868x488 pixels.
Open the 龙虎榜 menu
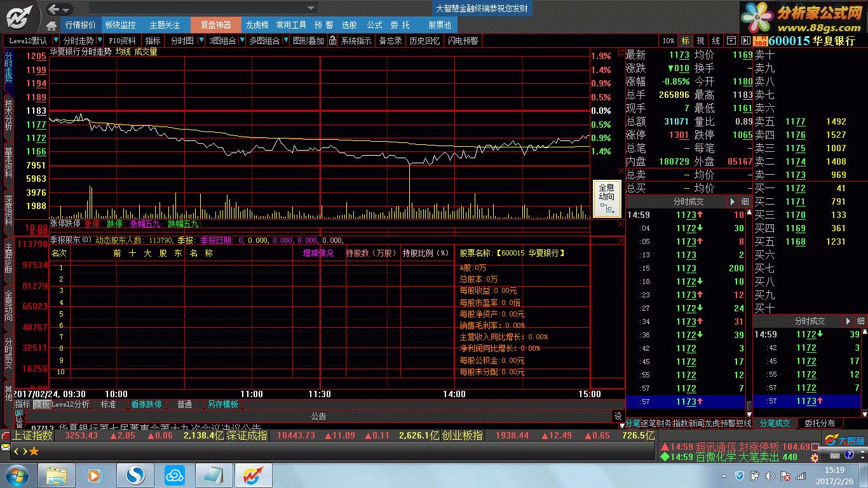(257, 25)
